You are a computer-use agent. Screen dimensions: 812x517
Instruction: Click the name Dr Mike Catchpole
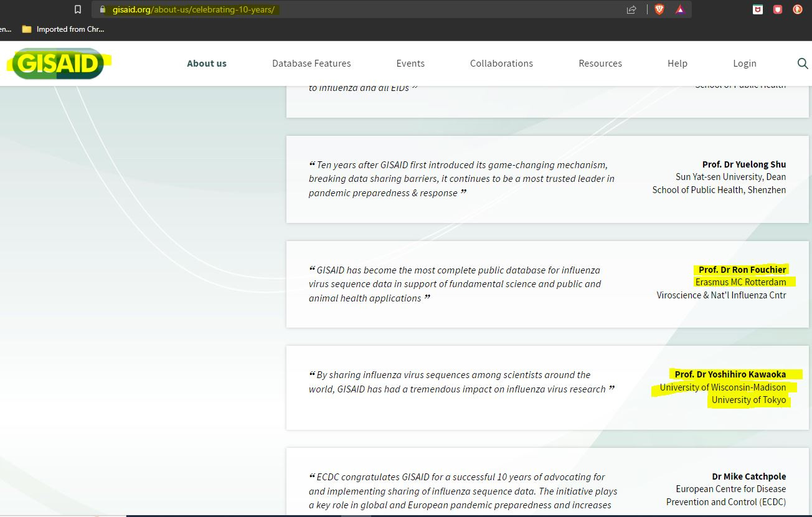749,477
